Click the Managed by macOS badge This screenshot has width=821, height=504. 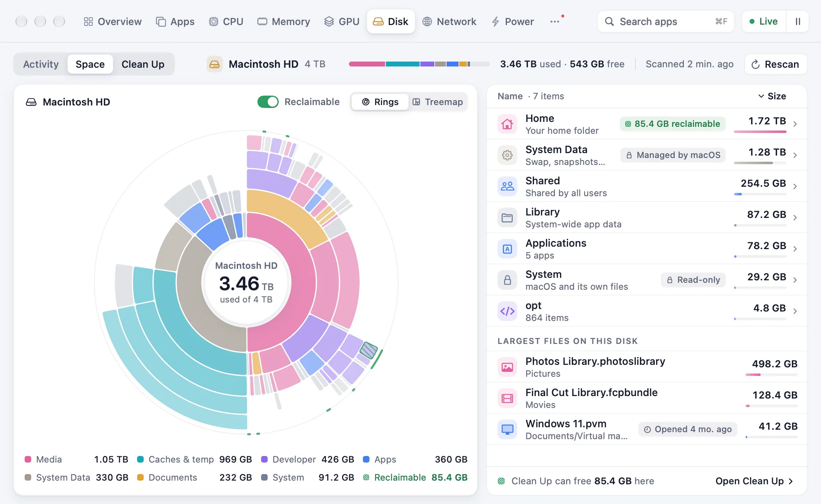click(x=673, y=155)
